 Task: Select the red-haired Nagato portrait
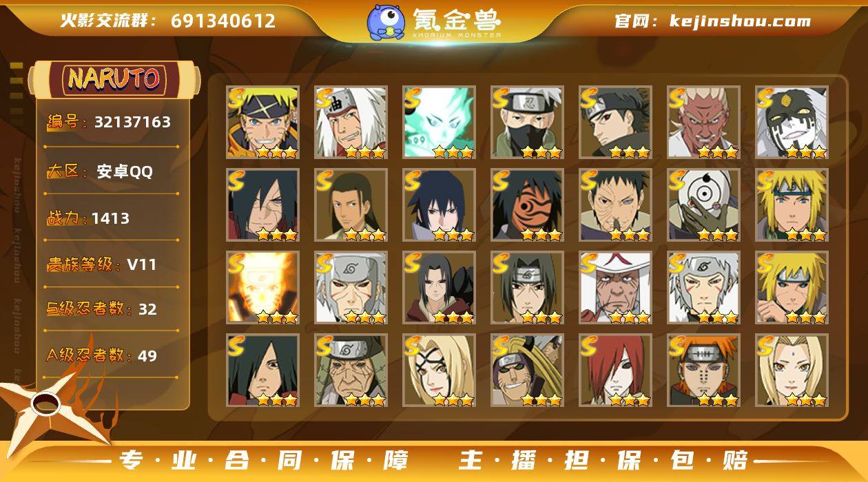tap(615, 370)
